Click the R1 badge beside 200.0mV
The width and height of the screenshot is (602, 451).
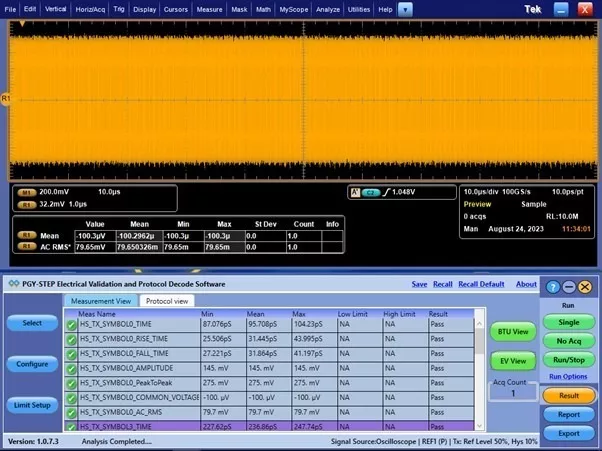point(27,190)
